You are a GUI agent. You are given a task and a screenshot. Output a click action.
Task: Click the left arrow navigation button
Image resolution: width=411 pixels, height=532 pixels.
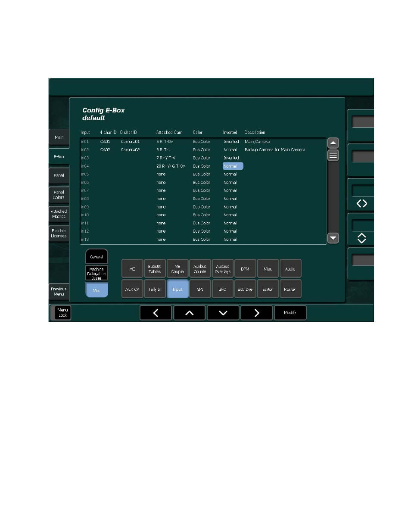tap(156, 313)
